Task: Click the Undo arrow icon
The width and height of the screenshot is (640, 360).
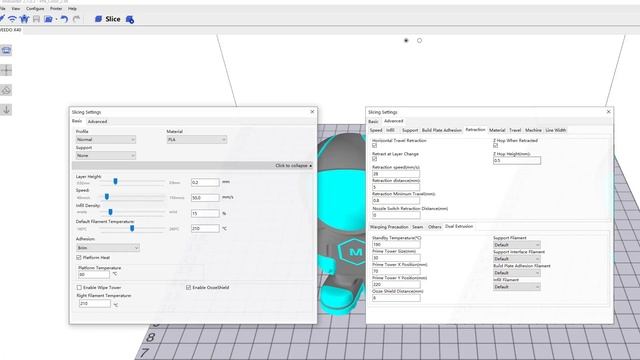Action: (x=64, y=19)
